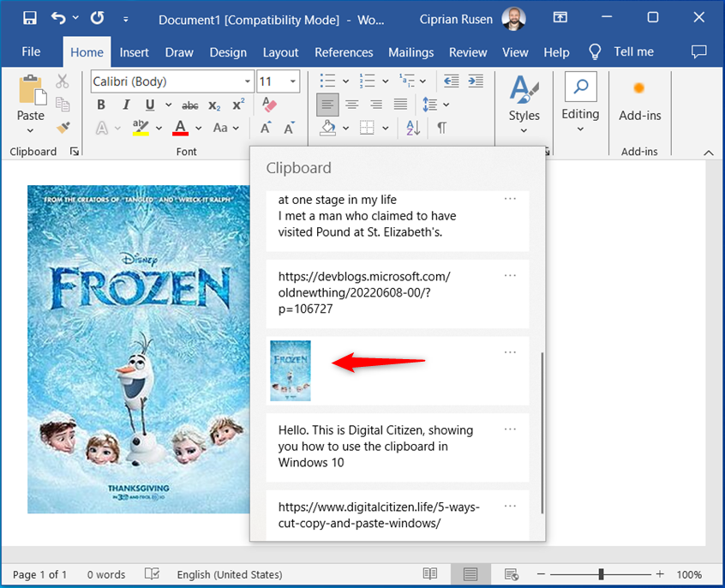This screenshot has width=725, height=588.
Task: Toggle left paragraph alignment
Action: (x=327, y=105)
